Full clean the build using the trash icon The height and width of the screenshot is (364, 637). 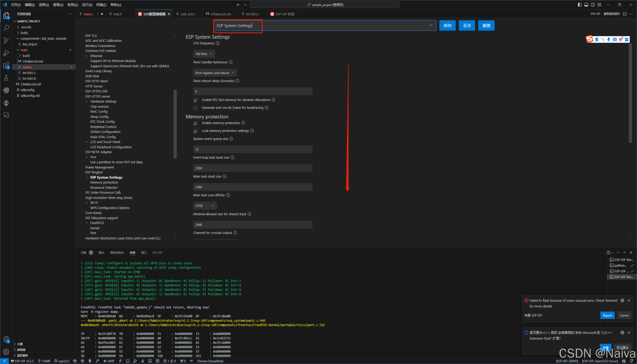tap(90, 361)
